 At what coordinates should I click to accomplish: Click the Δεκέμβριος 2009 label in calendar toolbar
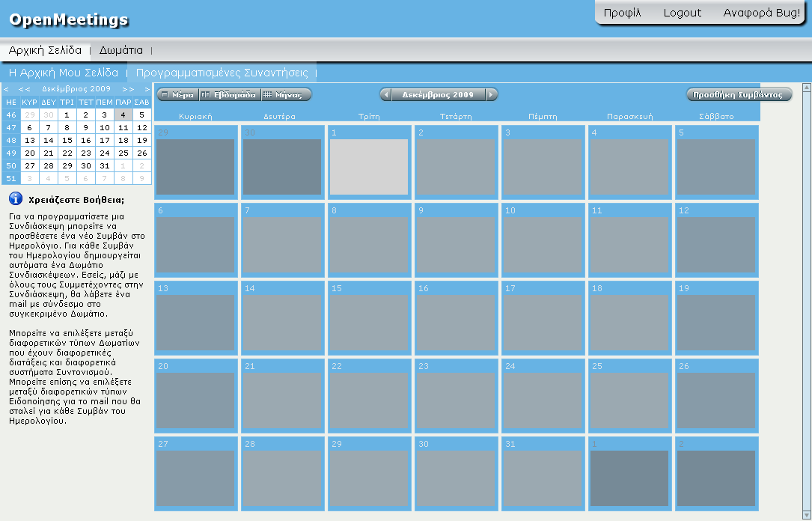point(438,95)
